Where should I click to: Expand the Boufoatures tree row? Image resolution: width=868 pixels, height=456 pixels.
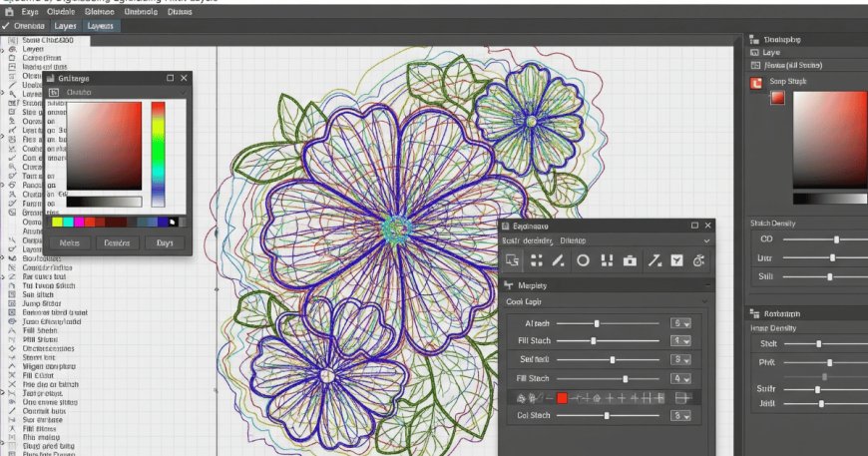(3, 258)
